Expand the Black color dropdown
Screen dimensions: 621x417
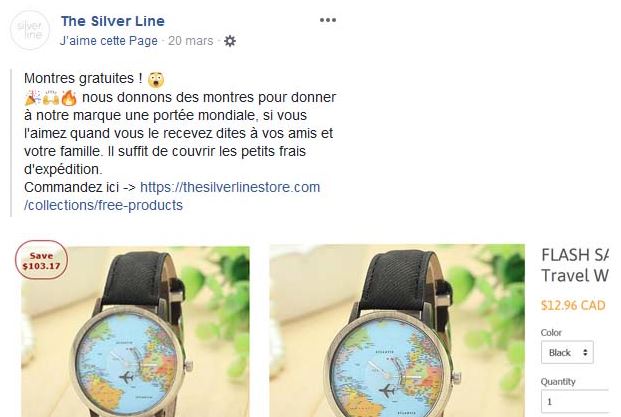click(567, 352)
